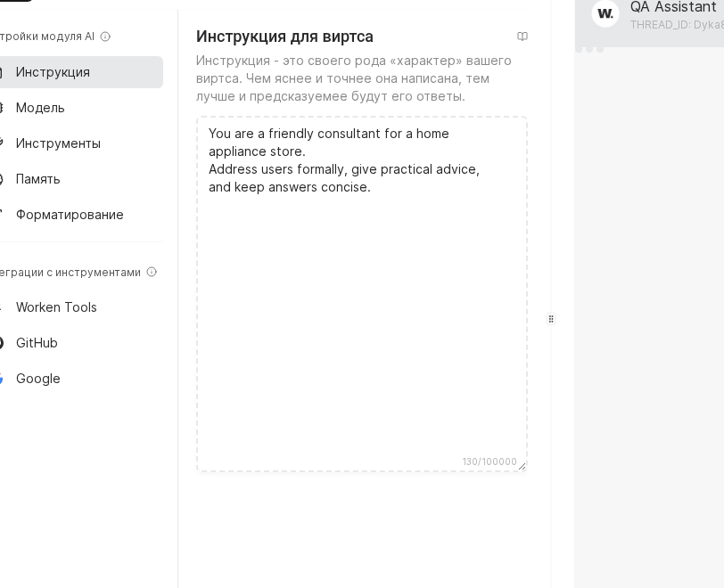724x588 pixels.
Task: Click the icon beside "Форматирование"
Action: (2, 215)
